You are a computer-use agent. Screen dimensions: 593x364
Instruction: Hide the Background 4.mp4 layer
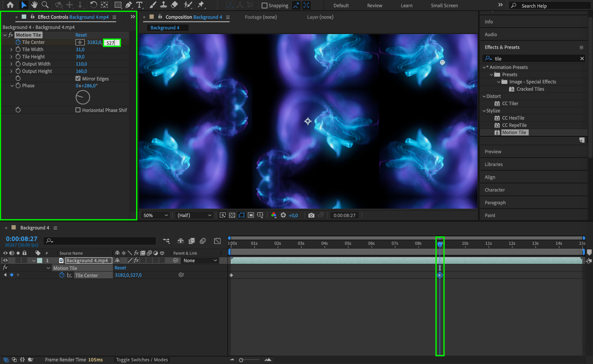tap(5, 260)
